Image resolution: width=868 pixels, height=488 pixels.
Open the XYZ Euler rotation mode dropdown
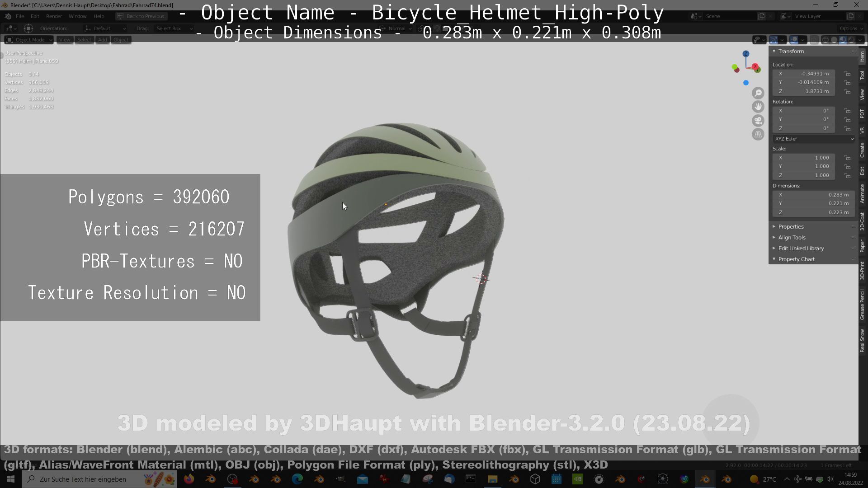(814, 139)
